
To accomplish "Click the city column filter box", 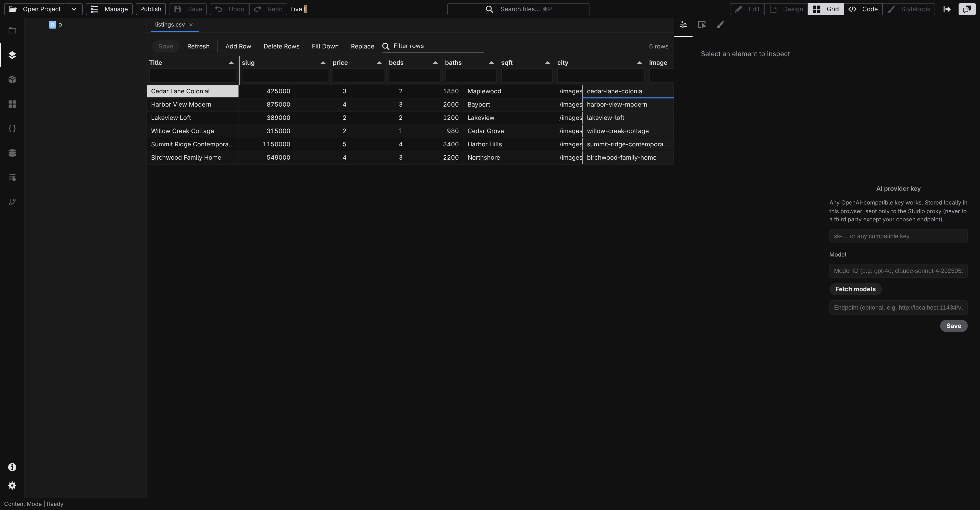I will pyautogui.click(x=601, y=76).
